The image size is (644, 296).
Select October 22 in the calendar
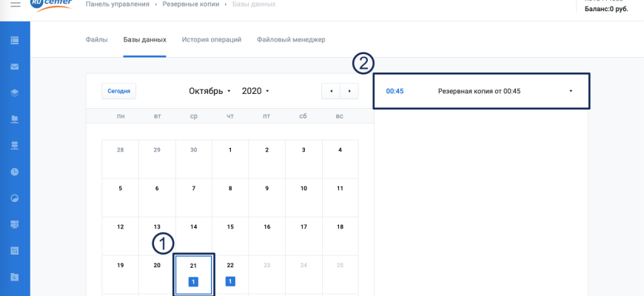pyautogui.click(x=230, y=274)
